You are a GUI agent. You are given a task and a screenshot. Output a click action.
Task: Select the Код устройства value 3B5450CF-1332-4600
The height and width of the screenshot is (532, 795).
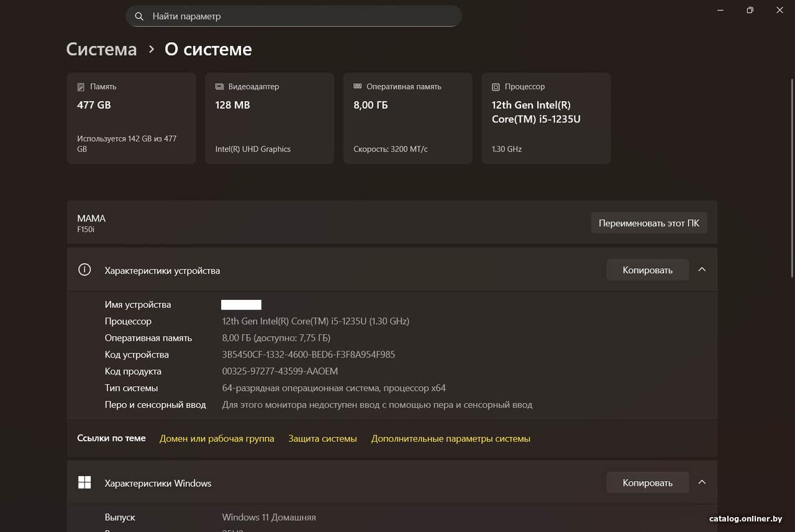tap(309, 354)
